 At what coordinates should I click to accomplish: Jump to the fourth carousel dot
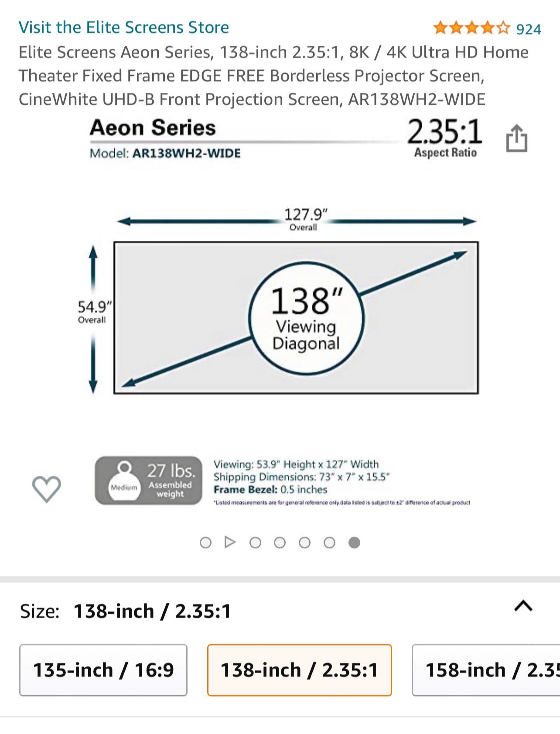(x=280, y=543)
